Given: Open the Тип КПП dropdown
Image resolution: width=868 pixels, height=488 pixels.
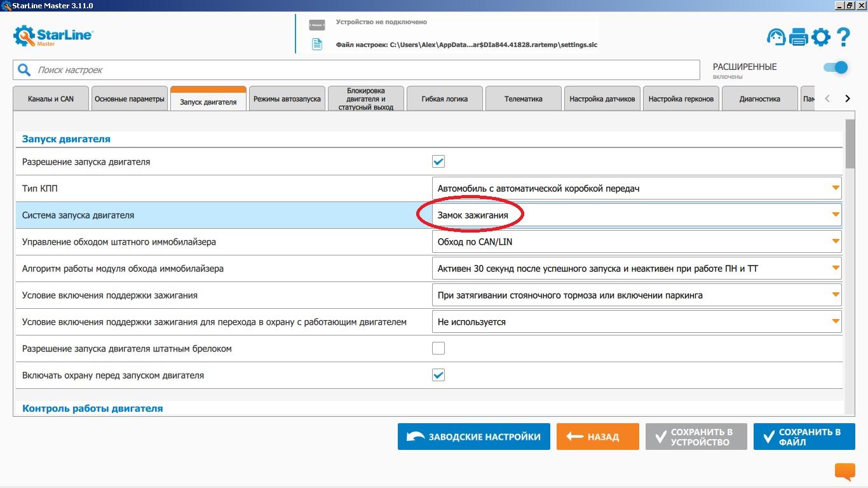Looking at the screenshot, I should pos(636,189).
